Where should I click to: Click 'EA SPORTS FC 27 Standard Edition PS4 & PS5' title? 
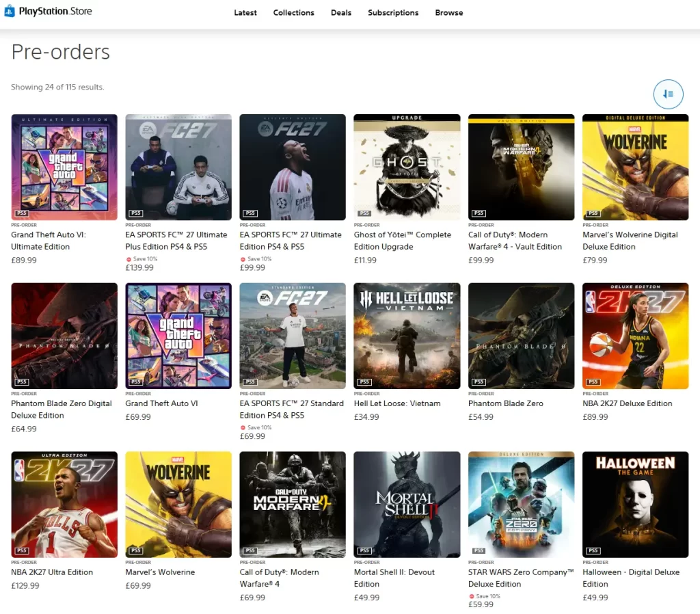point(291,409)
